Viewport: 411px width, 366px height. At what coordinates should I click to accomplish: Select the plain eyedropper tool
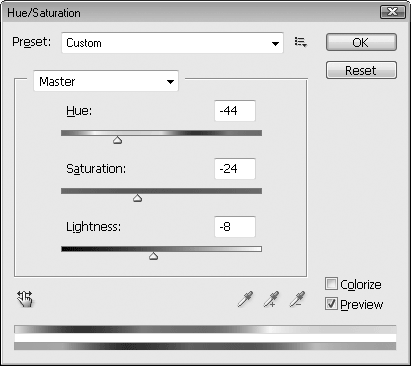click(245, 299)
